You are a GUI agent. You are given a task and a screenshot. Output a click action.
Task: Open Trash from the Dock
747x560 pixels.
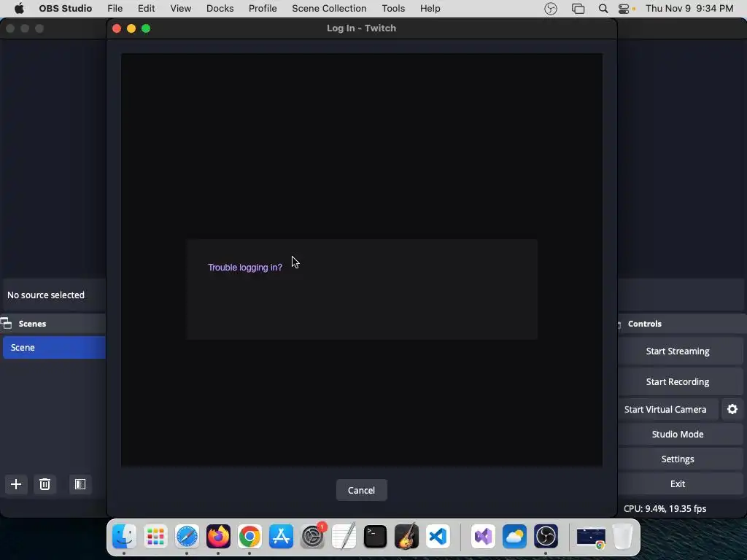pyautogui.click(x=623, y=537)
